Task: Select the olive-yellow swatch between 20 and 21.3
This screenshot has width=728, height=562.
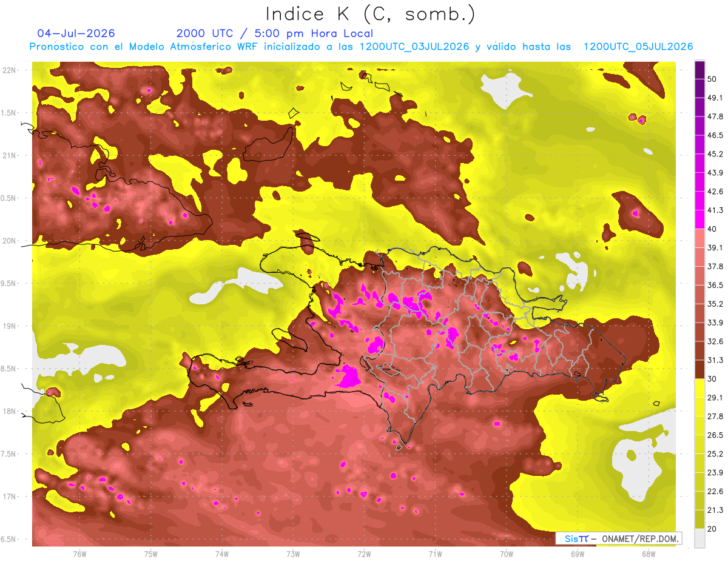Action: (699, 519)
